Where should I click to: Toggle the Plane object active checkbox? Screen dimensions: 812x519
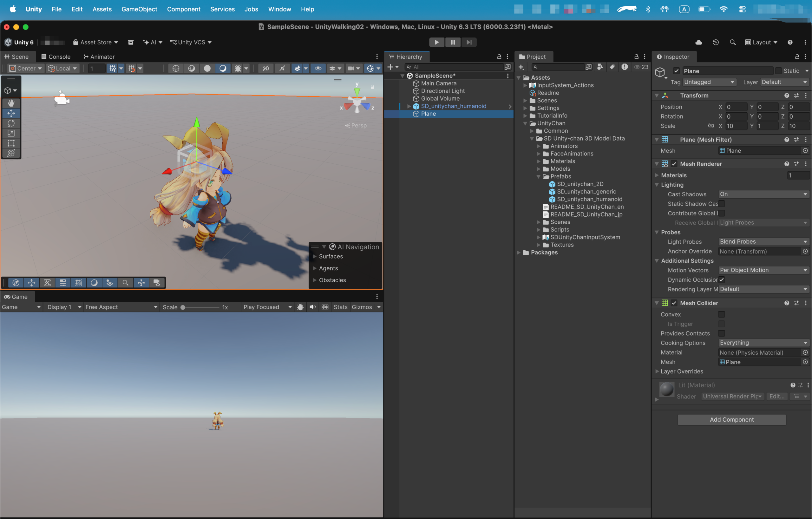[676, 71]
